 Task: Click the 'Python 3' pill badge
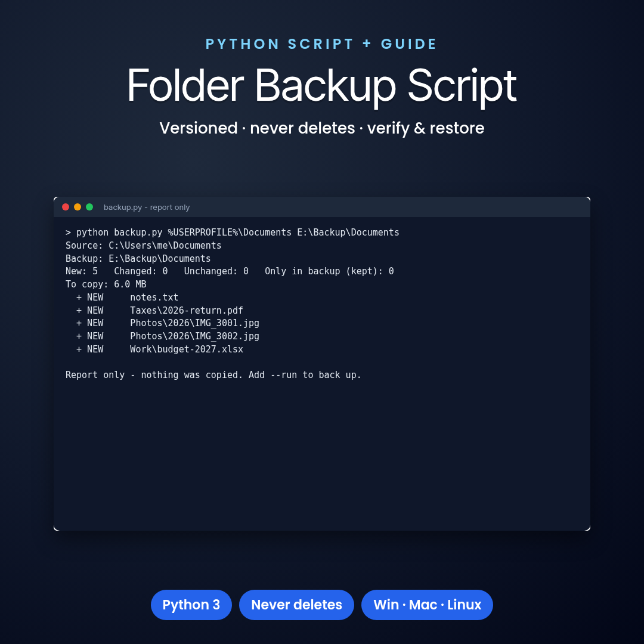191,605
